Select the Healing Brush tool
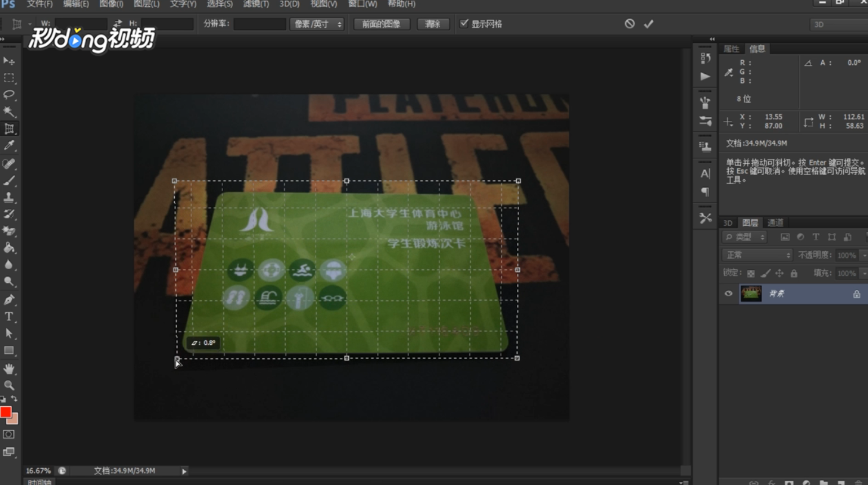This screenshot has height=485, width=868. [x=9, y=163]
